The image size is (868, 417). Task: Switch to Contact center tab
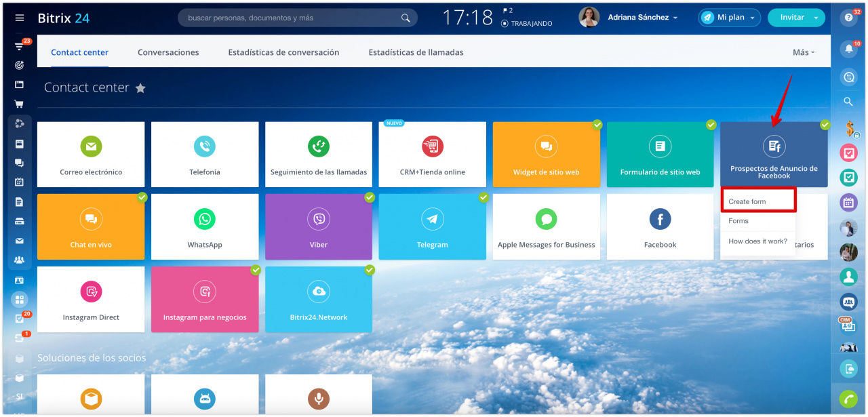pyautogui.click(x=79, y=52)
